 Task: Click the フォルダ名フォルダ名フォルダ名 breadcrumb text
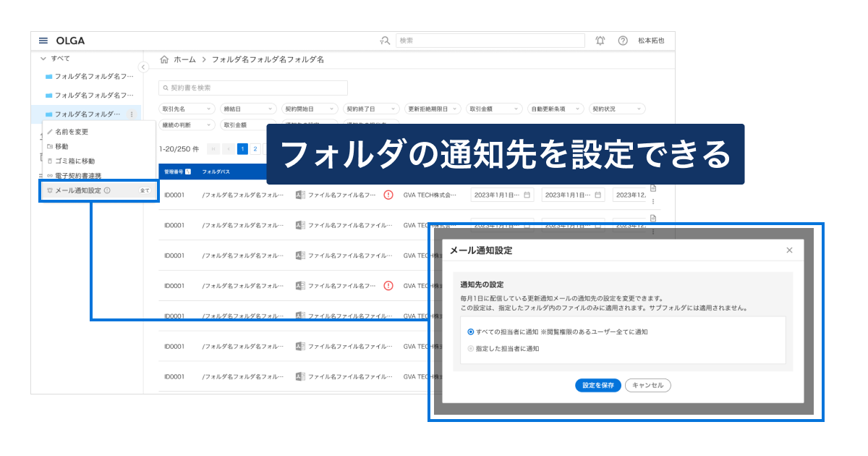(268, 59)
